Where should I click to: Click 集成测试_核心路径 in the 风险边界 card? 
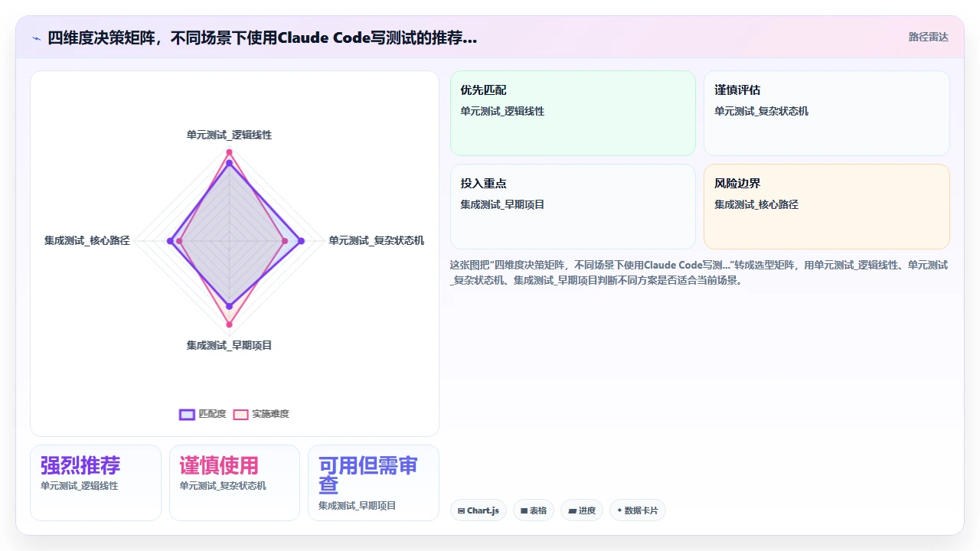[756, 204]
